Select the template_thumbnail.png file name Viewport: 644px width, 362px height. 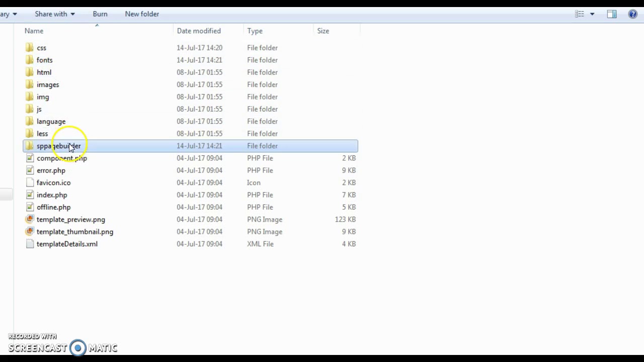pyautogui.click(x=75, y=232)
